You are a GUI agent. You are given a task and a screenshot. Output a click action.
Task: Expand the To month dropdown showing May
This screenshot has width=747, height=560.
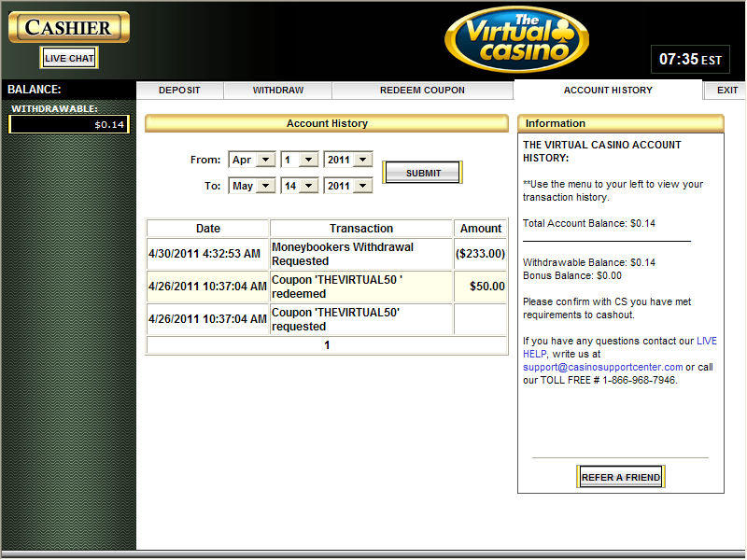pos(252,186)
